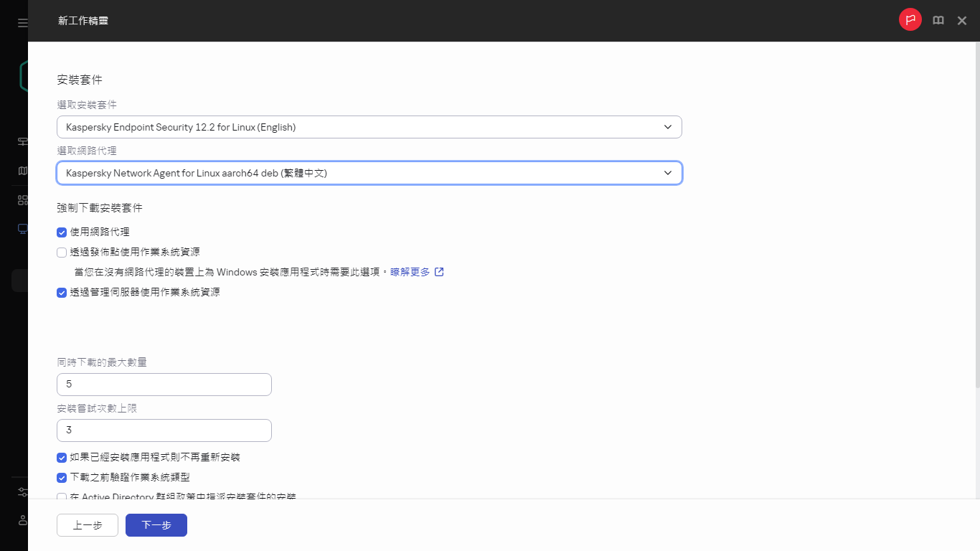Select the Kaspersky logo in the sidebar

click(22, 75)
